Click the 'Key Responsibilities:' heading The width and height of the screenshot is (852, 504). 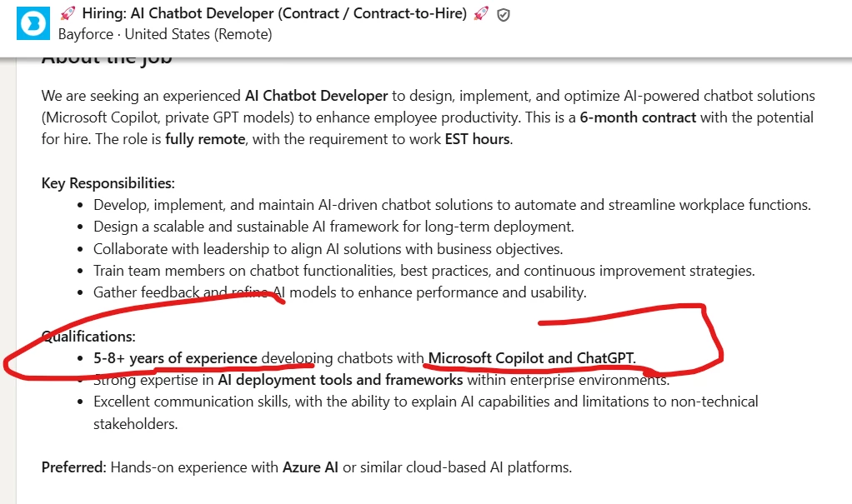(x=108, y=183)
